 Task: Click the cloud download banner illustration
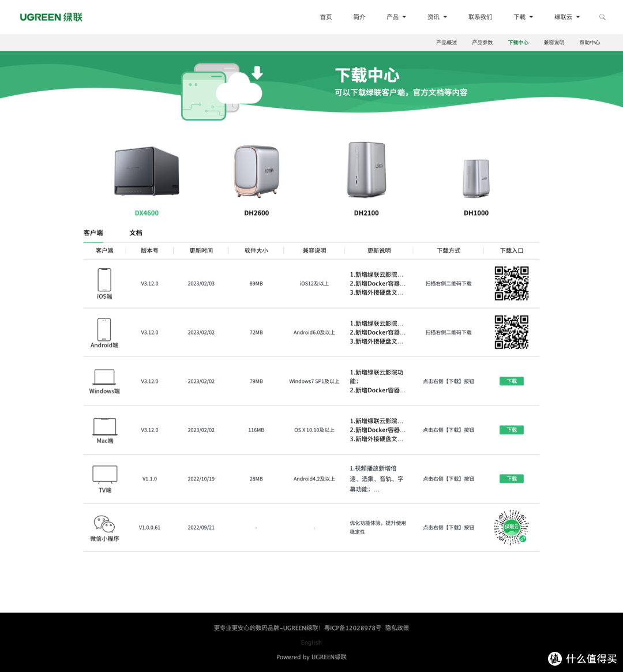click(x=222, y=91)
